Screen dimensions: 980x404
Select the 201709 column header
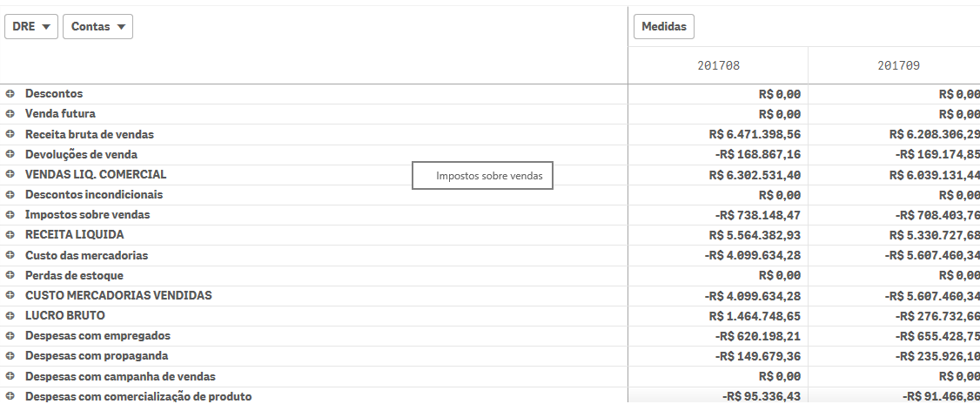898,65
